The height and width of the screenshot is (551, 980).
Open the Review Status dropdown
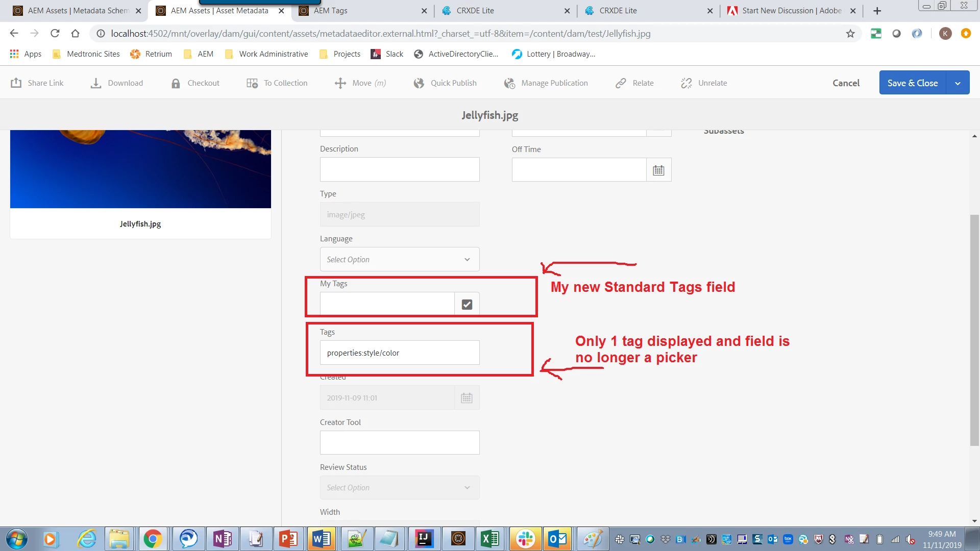pyautogui.click(x=400, y=488)
